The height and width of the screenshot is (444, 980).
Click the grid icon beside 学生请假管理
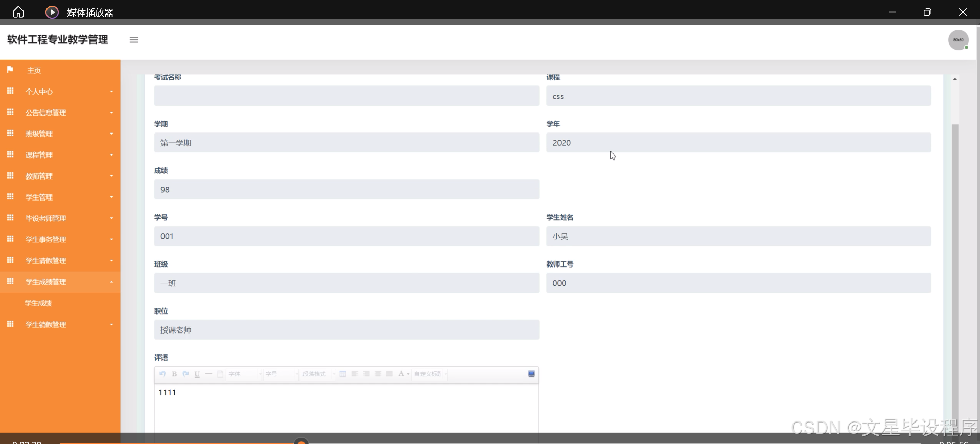(10, 260)
